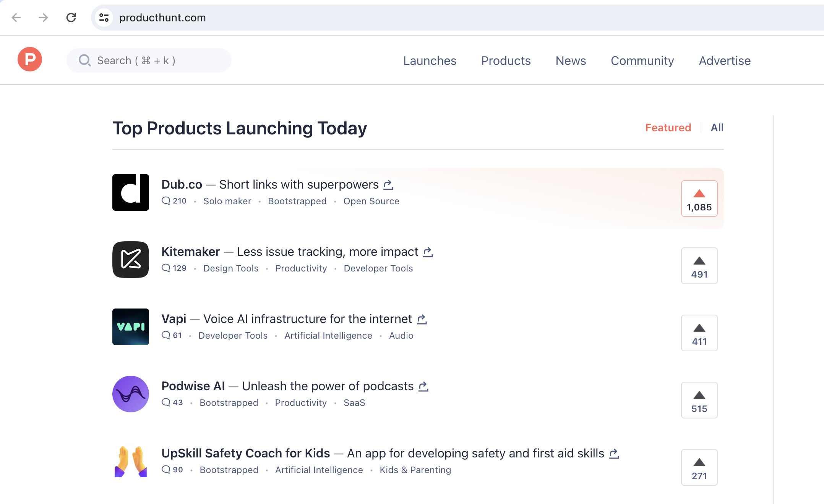Open Podwise AI comments with 43 count
This screenshot has height=504, width=824.
[172, 402]
